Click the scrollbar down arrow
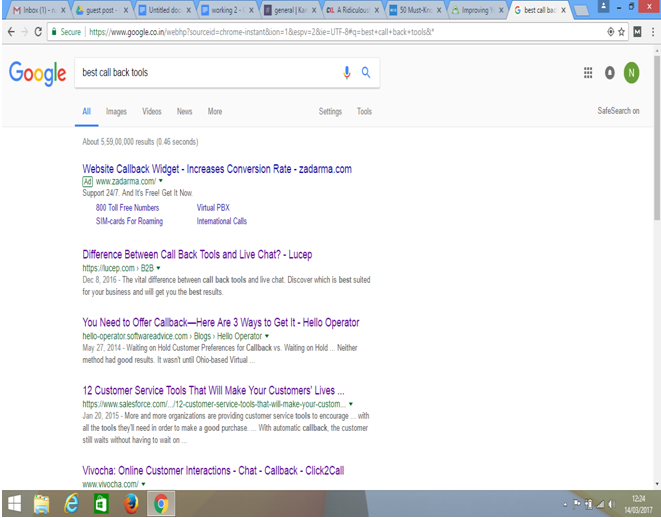This screenshot has height=518, width=661. 657,484
